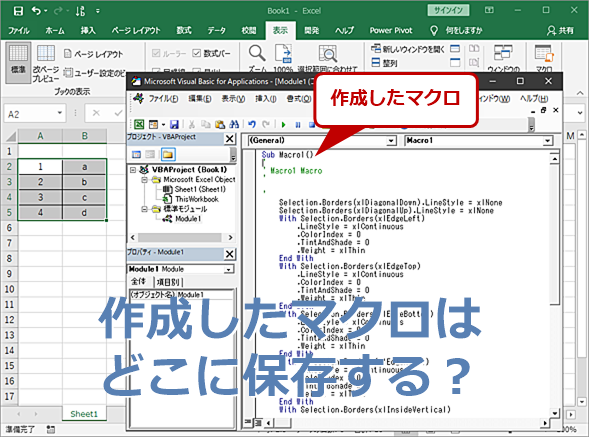Open the データ ribbon tab
Screen dimensions: 589x437
click(x=216, y=30)
